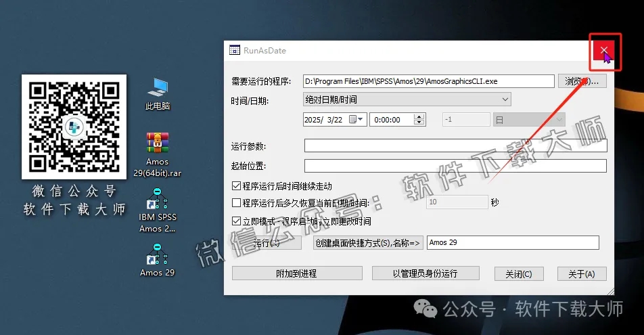644x335 pixels.
Task: Click the RunAsDate title bar calendar icon
Action: [235, 50]
